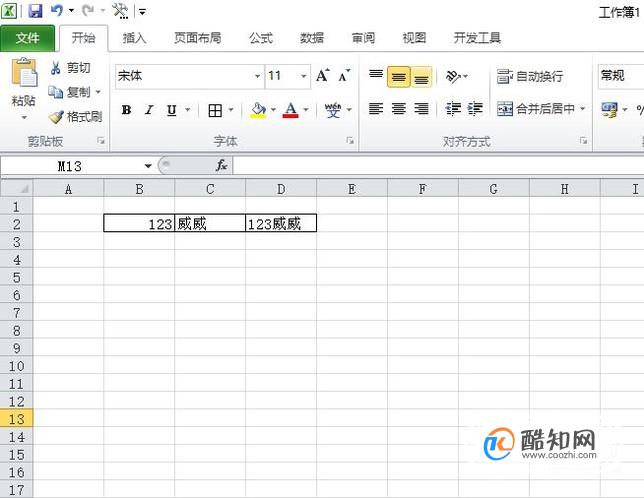Switch to the 审阅 tab

(x=363, y=38)
